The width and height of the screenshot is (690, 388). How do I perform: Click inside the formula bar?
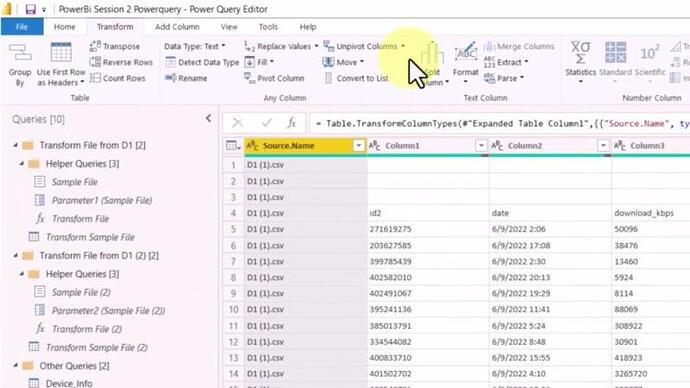pyautogui.click(x=499, y=123)
